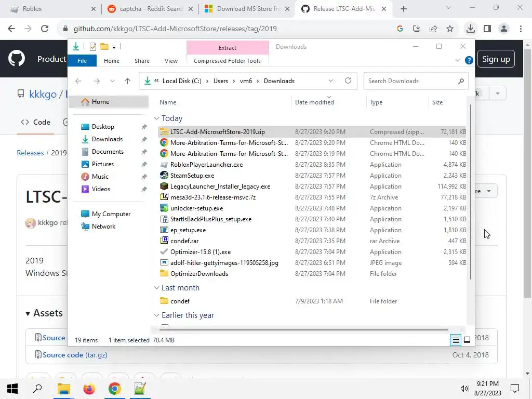Viewport: 532px width, 399px height.
Task: Click the horizontal scrollbar in the file list
Action: point(303,329)
